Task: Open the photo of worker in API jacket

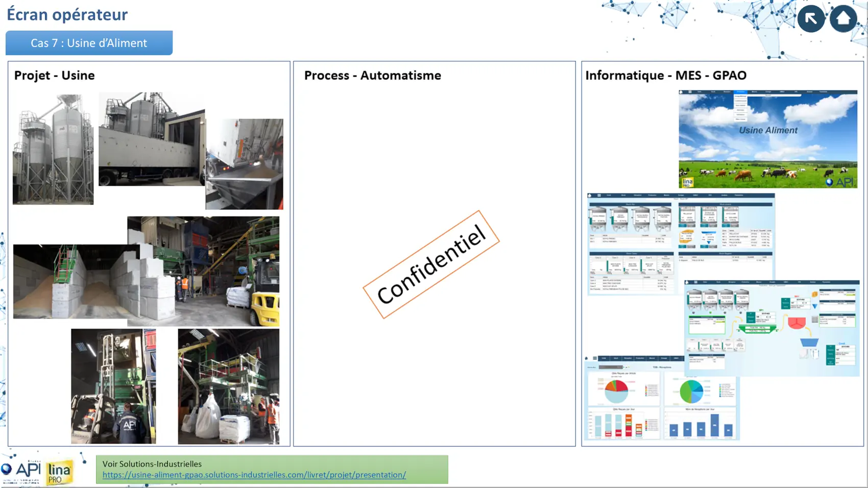Action: click(113, 386)
